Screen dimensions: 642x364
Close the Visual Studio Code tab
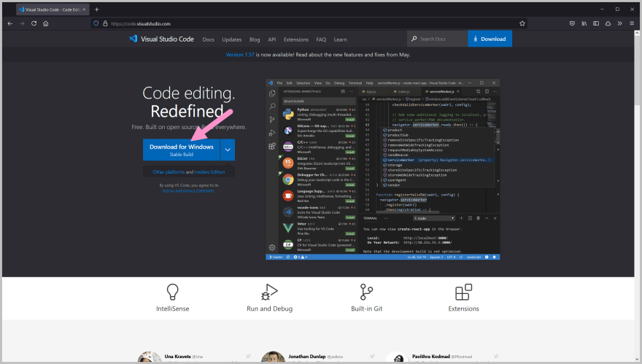(84, 9)
